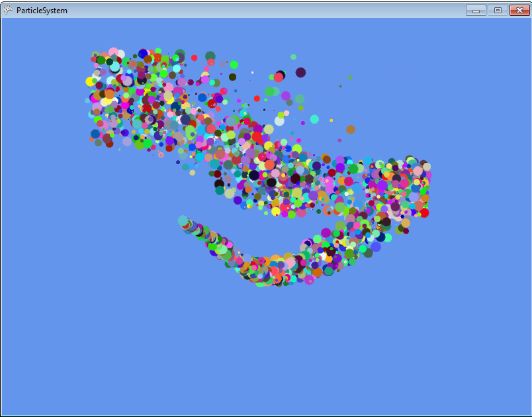This screenshot has height=417, width=532.
Task: Click the isolated bright red particle mid-canvas
Action: 257,99
